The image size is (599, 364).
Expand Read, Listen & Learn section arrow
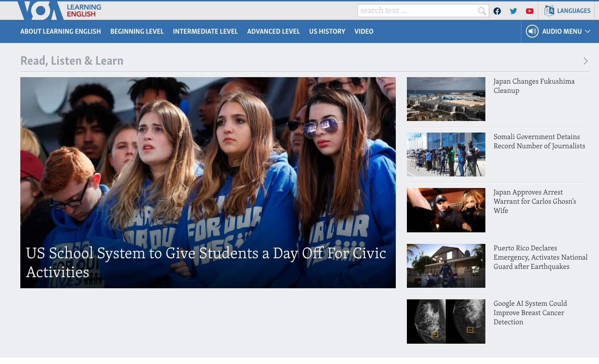coord(586,61)
